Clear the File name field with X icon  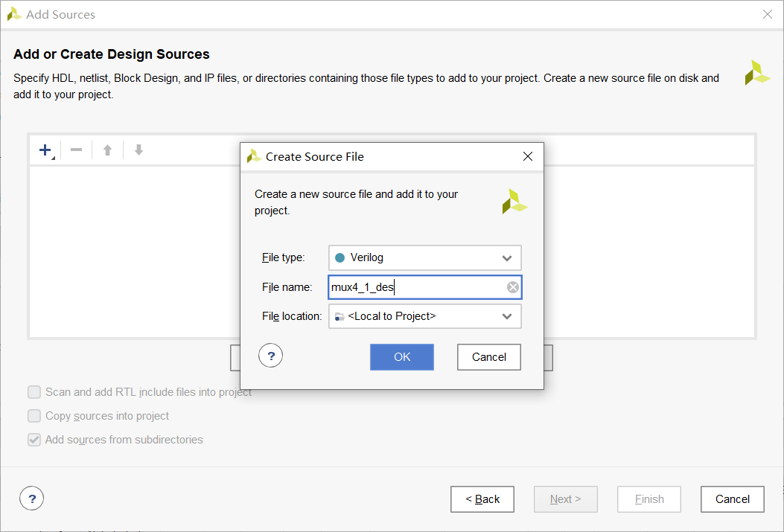click(x=513, y=287)
